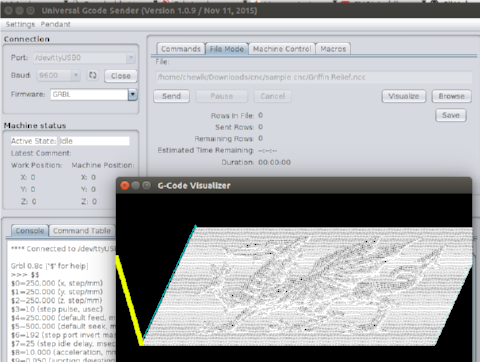Click the Duration value 00:00:00

point(274,162)
